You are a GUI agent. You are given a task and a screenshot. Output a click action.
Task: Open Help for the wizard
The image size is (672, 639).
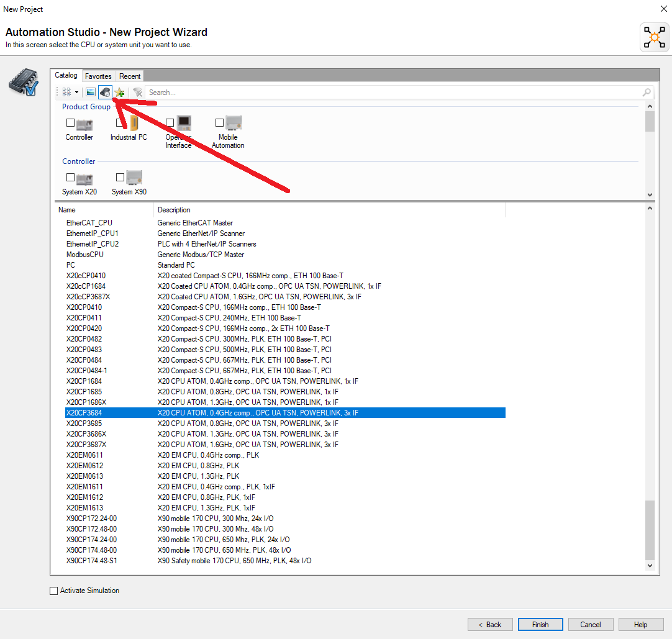click(641, 625)
